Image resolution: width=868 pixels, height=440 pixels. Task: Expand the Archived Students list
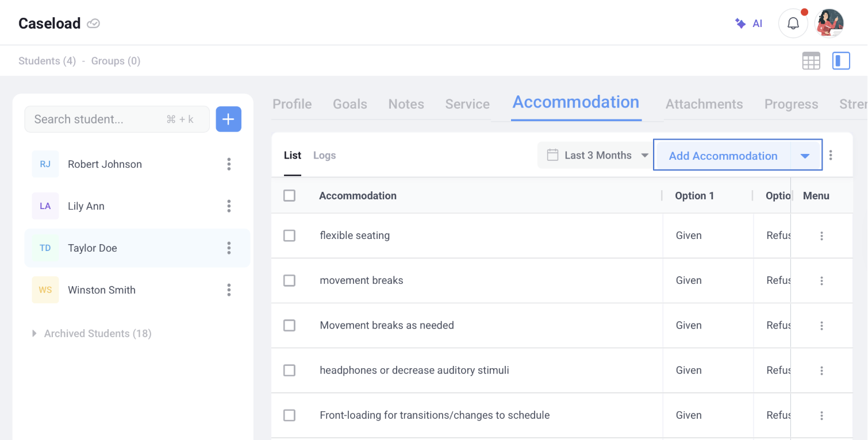click(34, 333)
